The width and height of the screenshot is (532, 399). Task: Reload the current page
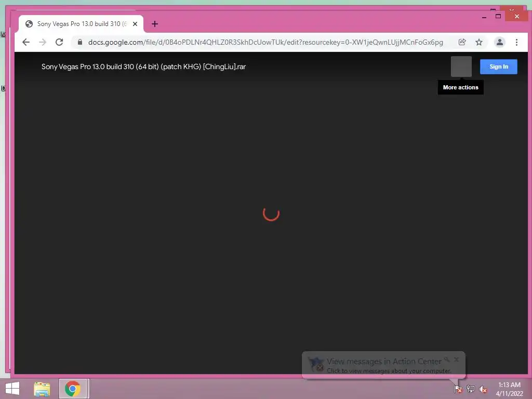click(x=59, y=42)
